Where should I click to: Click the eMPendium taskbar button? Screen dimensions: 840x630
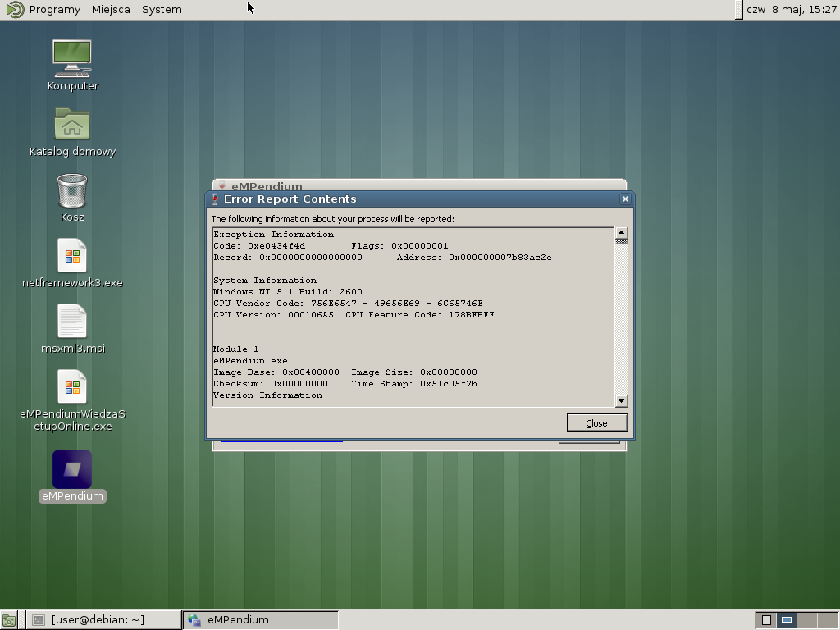point(260,620)
